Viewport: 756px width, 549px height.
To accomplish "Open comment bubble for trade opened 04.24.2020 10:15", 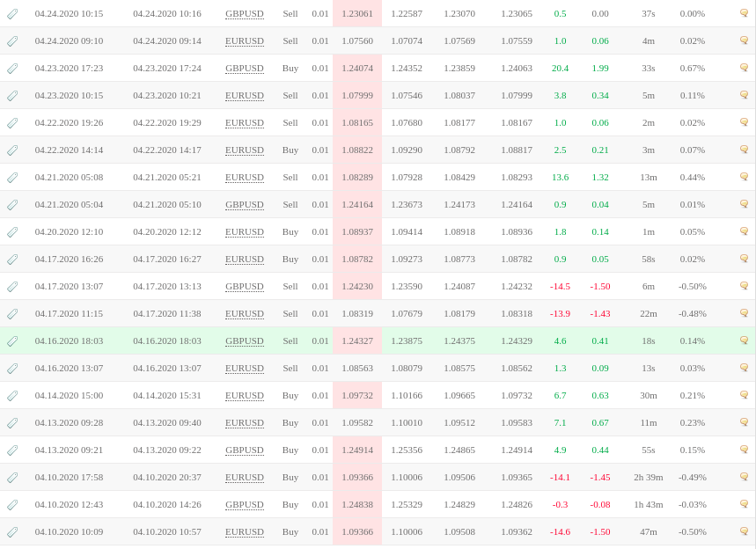I will click(744, 13).
